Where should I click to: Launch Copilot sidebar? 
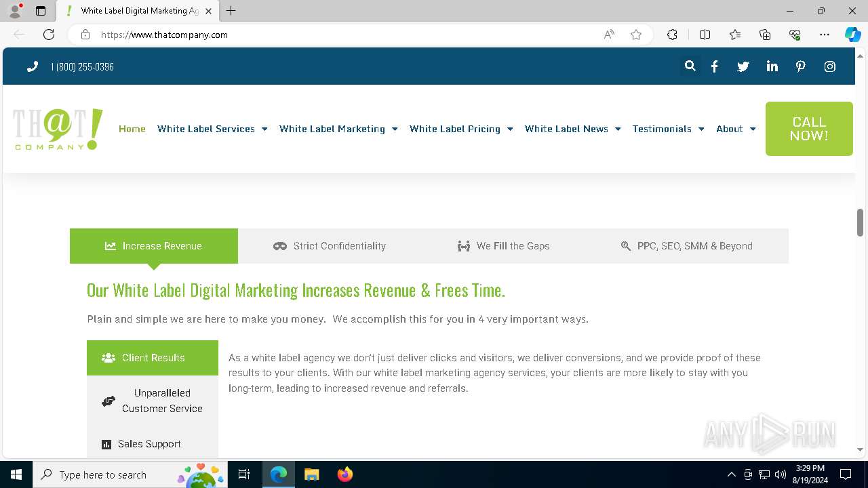[852, 35]
